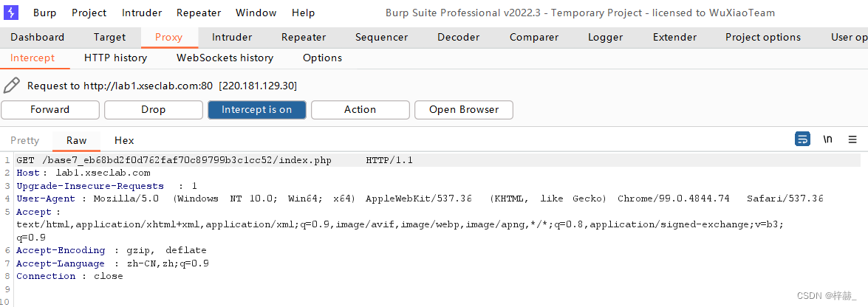868x307 pixels.
Task: Open the Action button menu
Action: point(360,109)
